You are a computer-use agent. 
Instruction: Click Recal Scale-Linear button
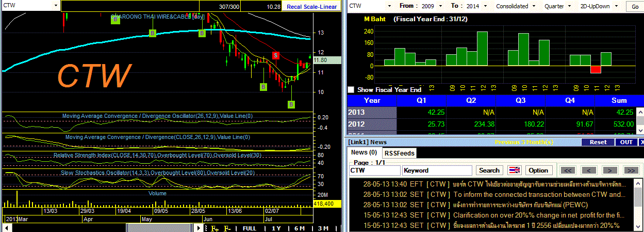pos(312,7)
